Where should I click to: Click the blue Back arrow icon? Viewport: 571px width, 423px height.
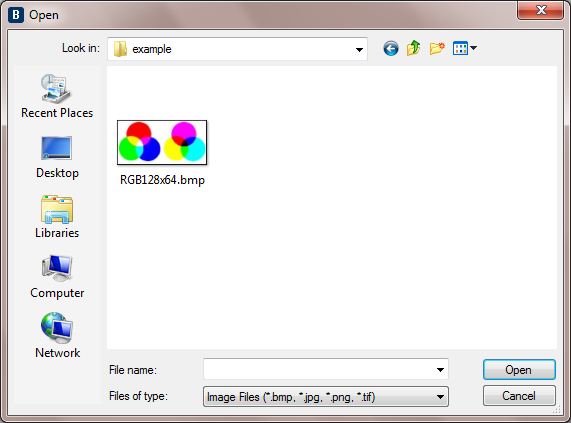pyautogui.click(x=391, y=48)
